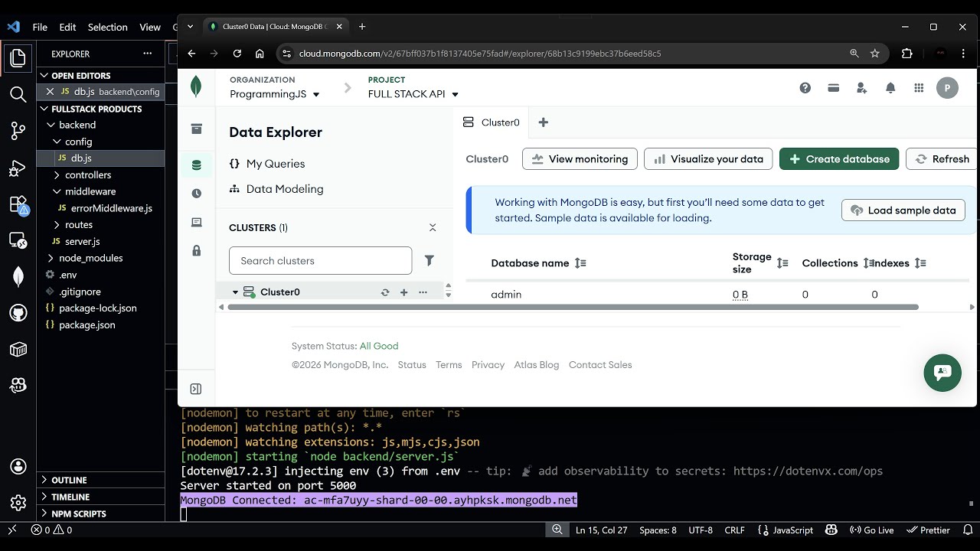The width and height of the screenshot is (980, 551).
Task: Open the Atlas Blog footer link
Action: pyautogui.click(x=536, y=365)
